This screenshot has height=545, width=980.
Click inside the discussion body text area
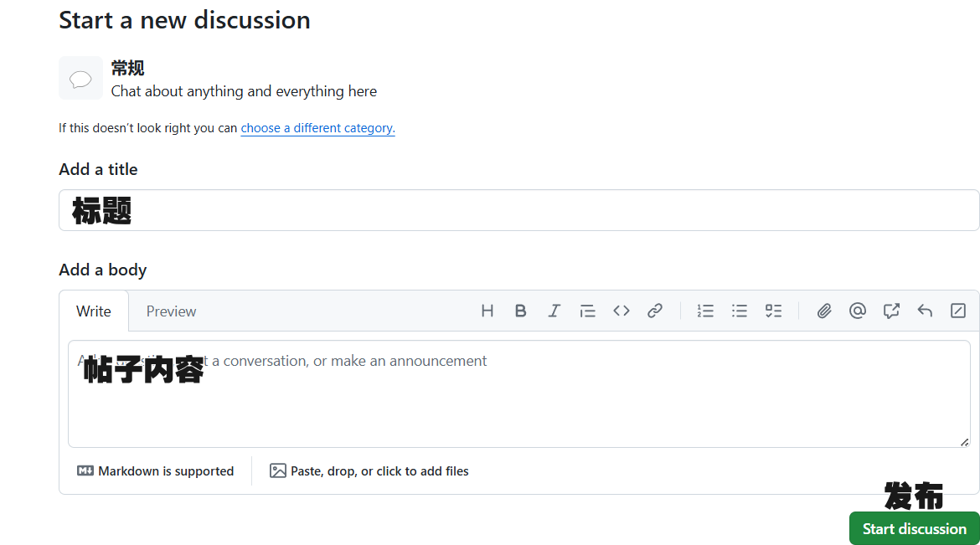tap(518, 393)
